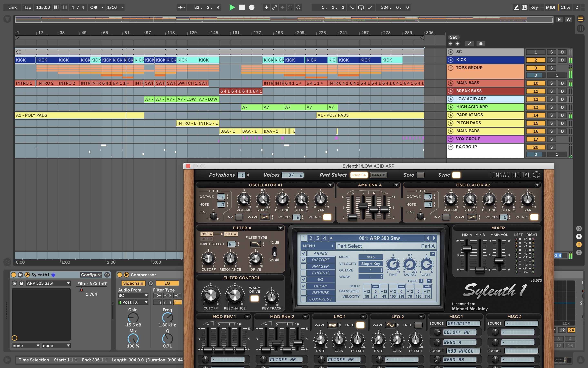Image resolution: width=588 pixels, height=368 pixels.
Task: Click the next preset arrow in Sylenth display
Action: [434, 238]
